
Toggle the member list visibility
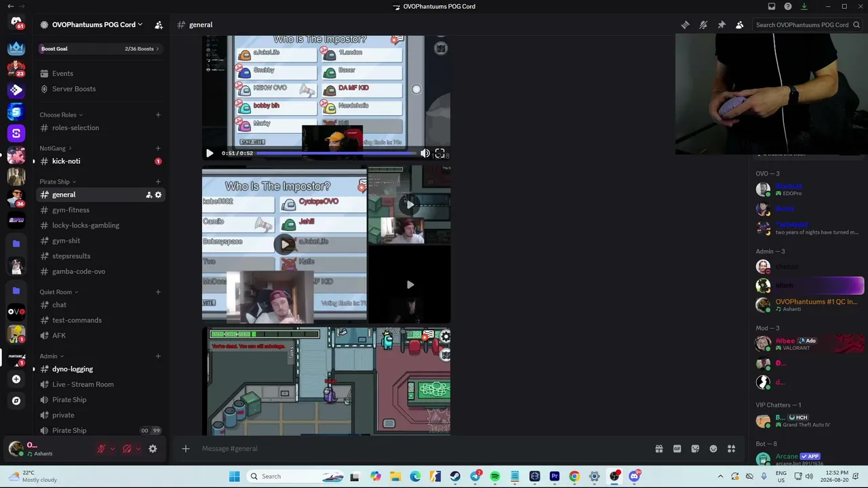(x=740, y=25)
